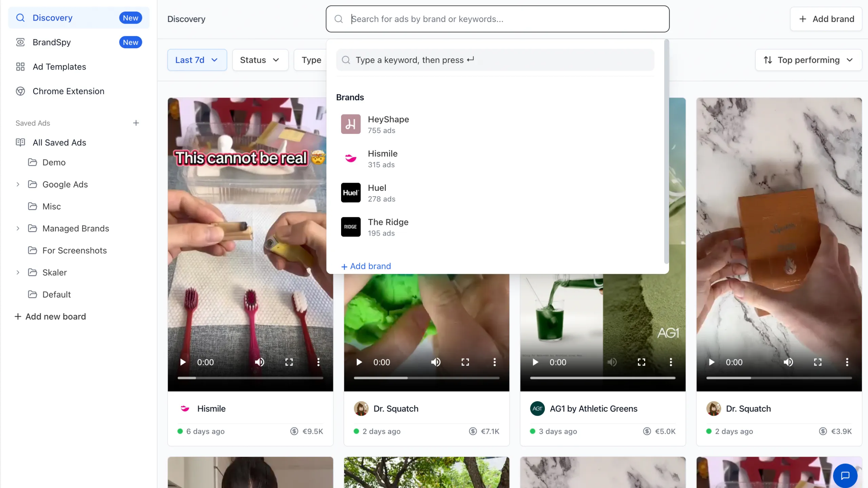Click the + Add brand link in dropdown
The height and width of the screenshot is (488, 868).
coord(366,266)
